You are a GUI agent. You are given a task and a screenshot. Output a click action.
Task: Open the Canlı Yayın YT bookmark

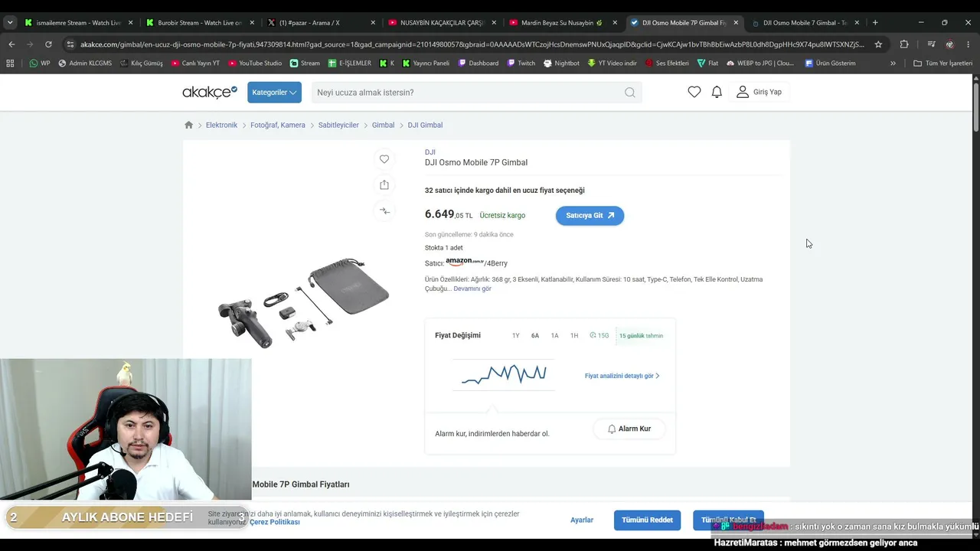coord(195,63)
